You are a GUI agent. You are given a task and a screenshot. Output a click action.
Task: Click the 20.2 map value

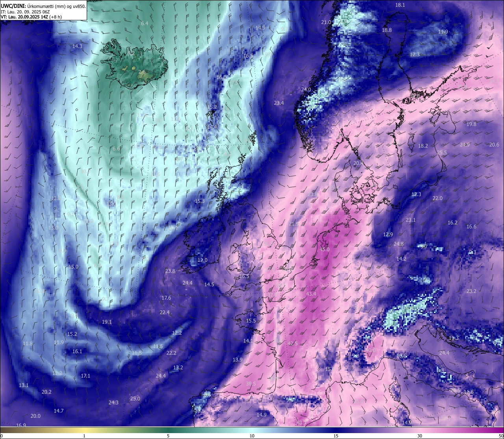click(46, 392)
